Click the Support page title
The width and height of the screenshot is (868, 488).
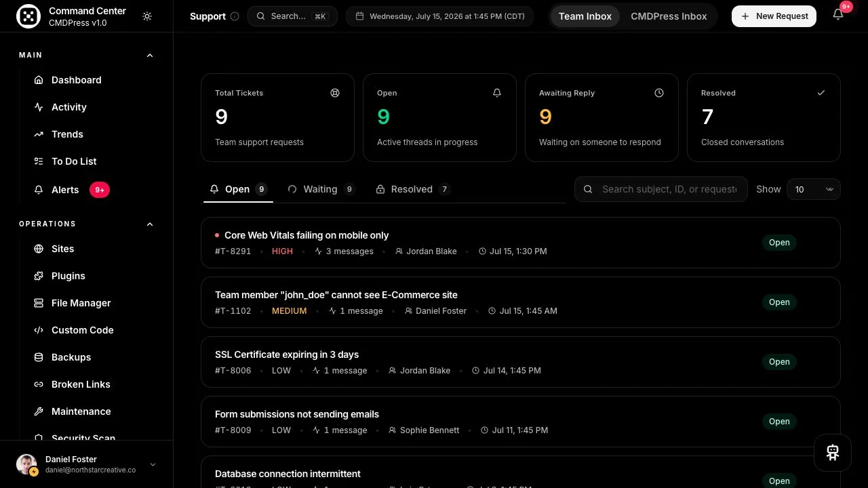(x=208, y=16)
